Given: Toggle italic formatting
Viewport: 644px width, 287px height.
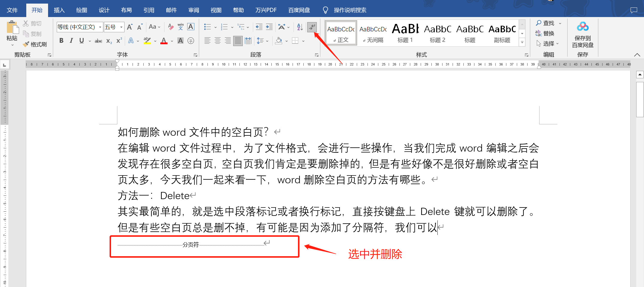Looking at the screenshot, I should [71, 41].
